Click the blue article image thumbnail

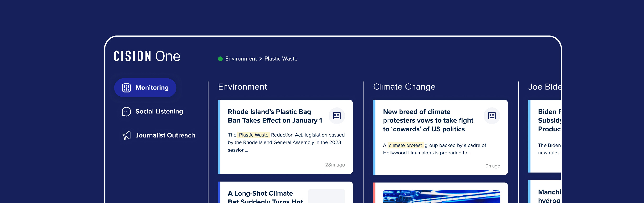click(441, 197)
